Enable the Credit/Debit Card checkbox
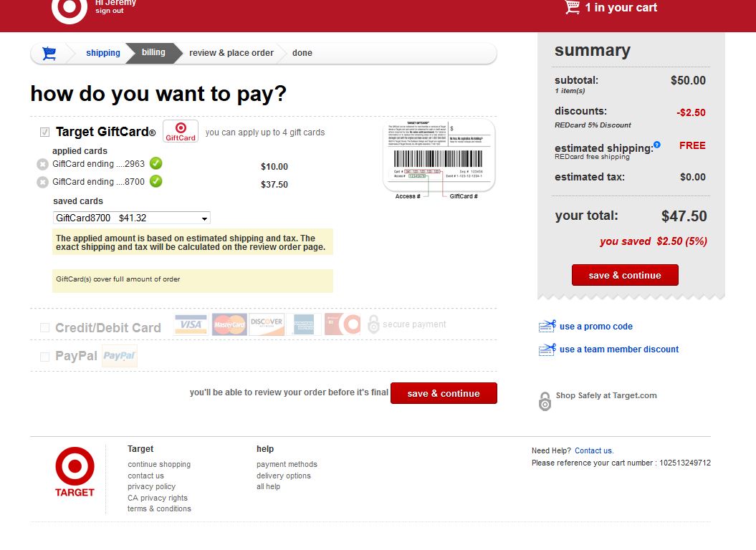 coord(45,328)
